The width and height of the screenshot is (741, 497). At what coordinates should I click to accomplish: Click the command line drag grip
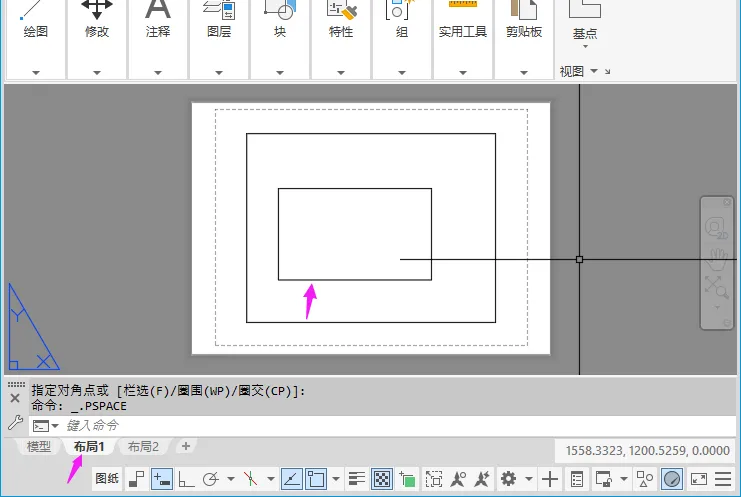16,385
